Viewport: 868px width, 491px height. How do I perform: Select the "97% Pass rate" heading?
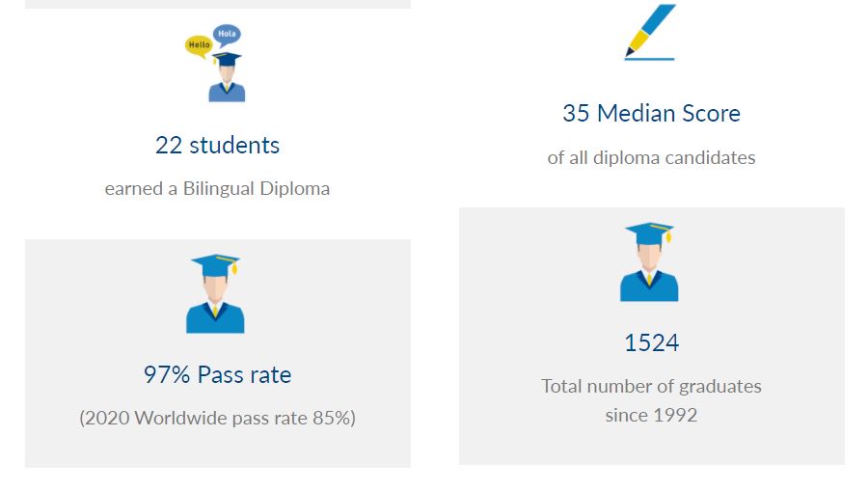(217, 375)
